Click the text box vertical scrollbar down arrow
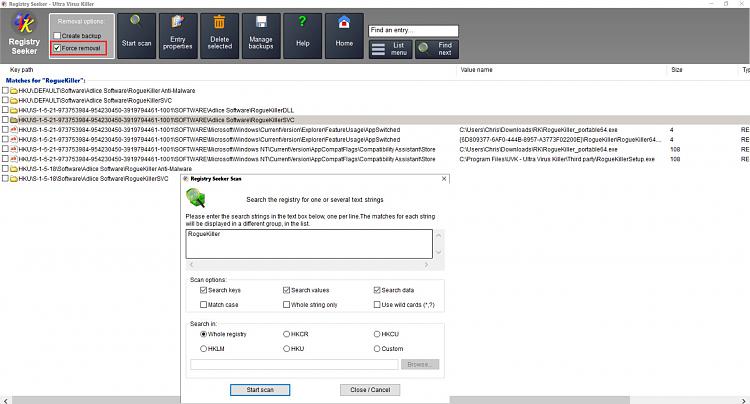 pyautogui.click(x=439, y=252)
